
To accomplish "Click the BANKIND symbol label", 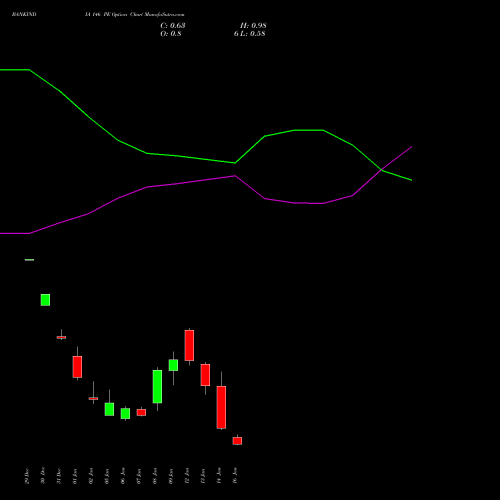I will pyautogui.click(x=24, y=14).
